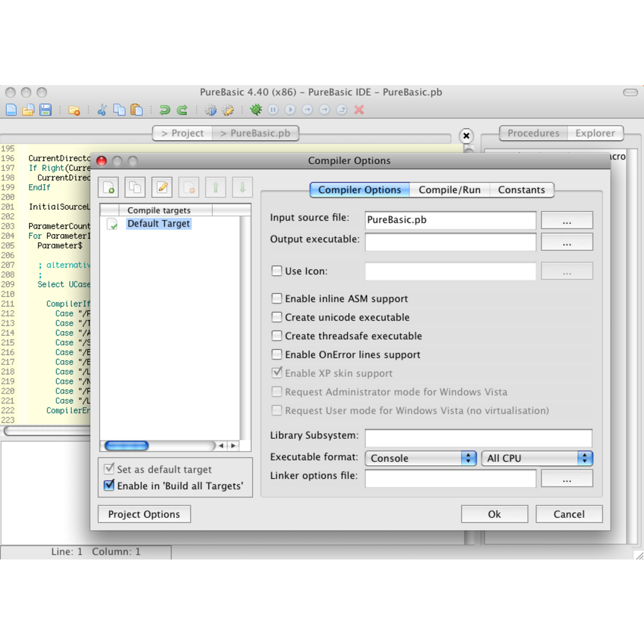Click the Input source file field
The height and width of the screenshot is (644, 644).
pyautogui.click(x=450, y=220)
